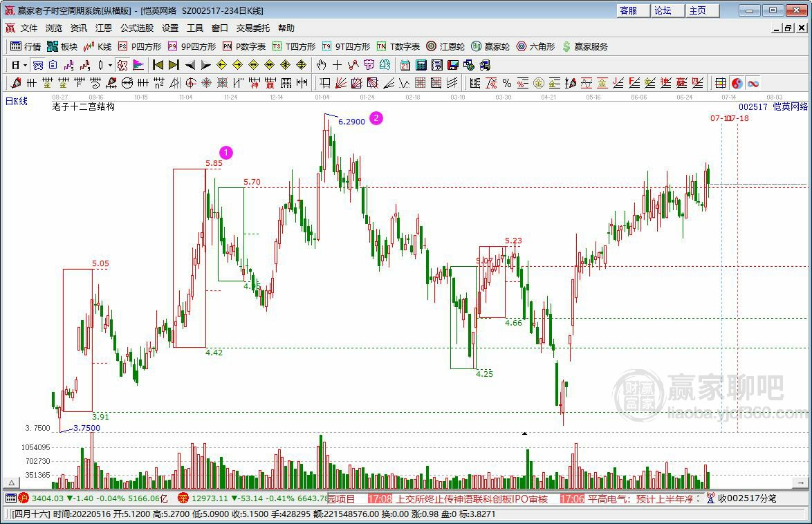Image resolution: width=812 pixels, height=524 pixels.
Task: Click the red floppy disk save icon
Action: [453, 65]
